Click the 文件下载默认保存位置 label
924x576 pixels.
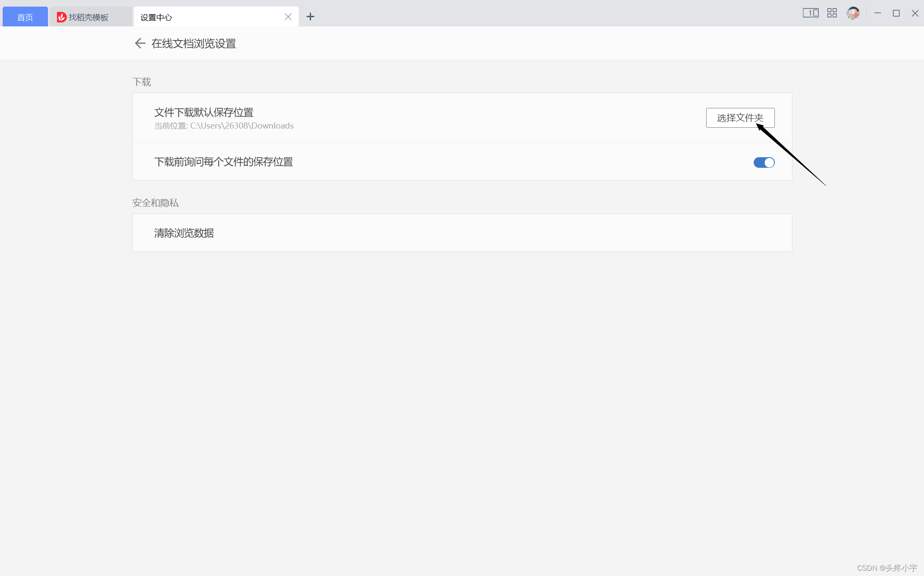coord(204,112)
